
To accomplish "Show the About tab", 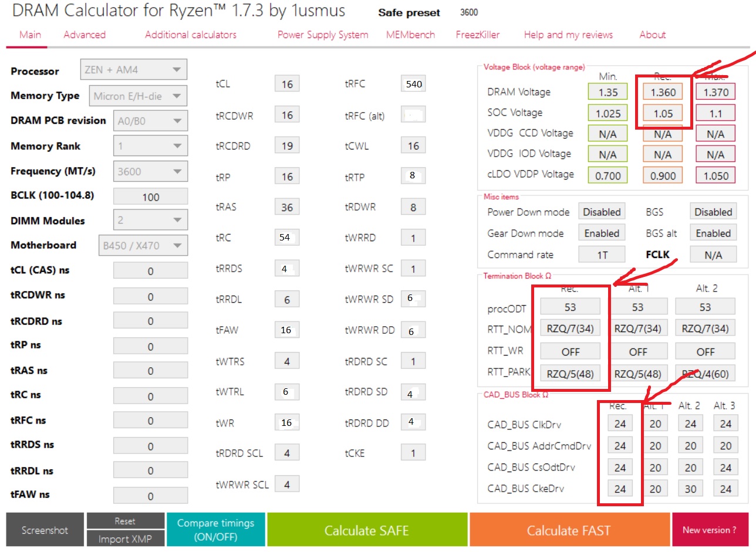I will pyautogui.click(x=653, y=35).
